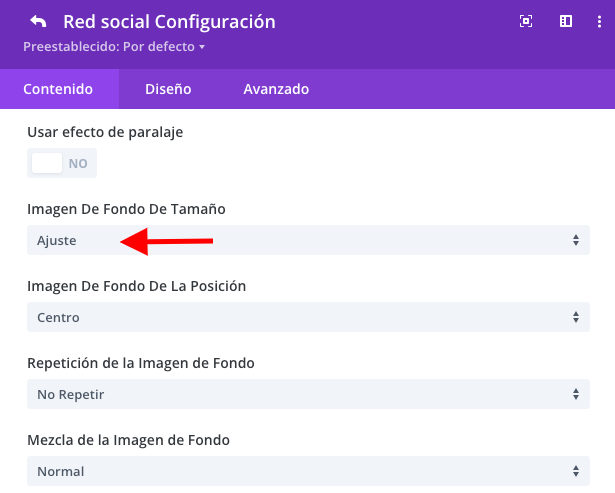Open the Repetición de la Imagen de Fondo dropdown
The width and height of the screenshot is (615, 493).
[308, 394]
